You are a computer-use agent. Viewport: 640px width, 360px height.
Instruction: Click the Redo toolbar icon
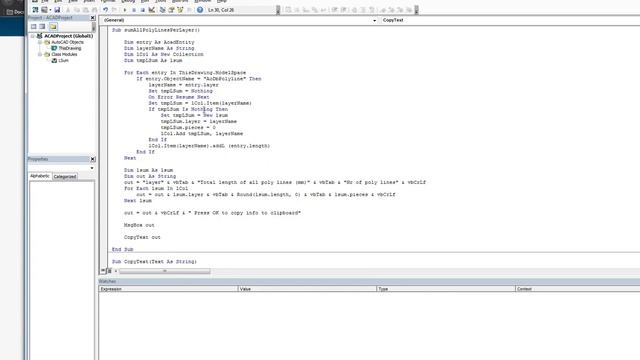(x=114, y=10)
